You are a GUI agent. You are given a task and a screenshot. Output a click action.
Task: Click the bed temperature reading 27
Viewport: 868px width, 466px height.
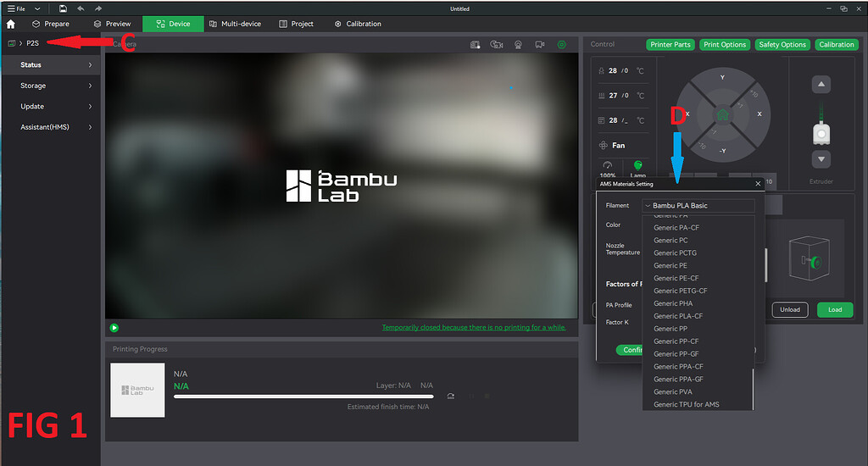coord(613,95)
